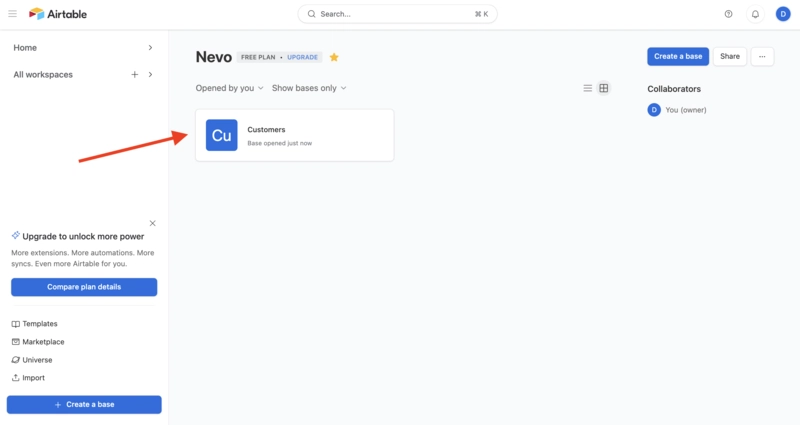800x425 pixels.
Task: Click the blue Create a base button at top
Action: click(678, 57)
